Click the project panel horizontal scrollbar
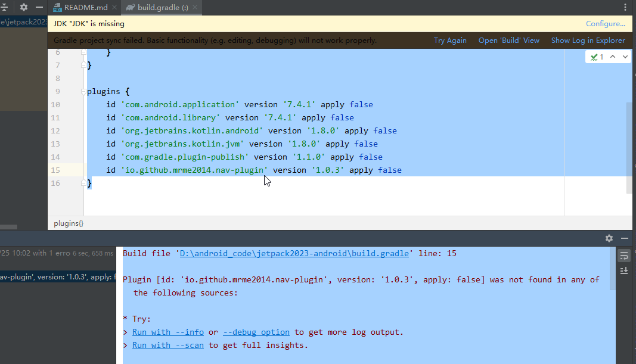This screenshot has height=364, width=636. [x=8, y=226]
